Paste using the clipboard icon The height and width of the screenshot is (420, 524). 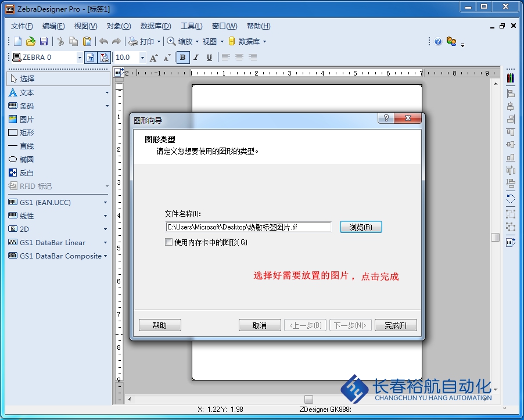[87, 41]
